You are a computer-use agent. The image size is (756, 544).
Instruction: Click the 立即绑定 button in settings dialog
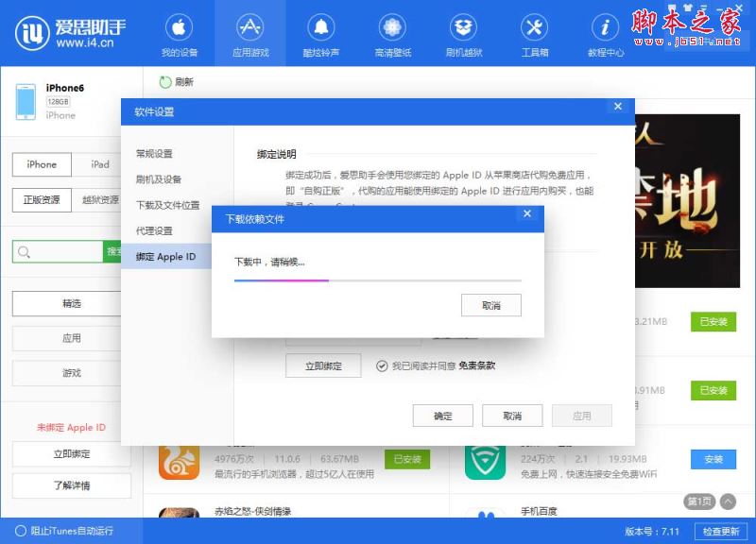click(x=323, y=365)
